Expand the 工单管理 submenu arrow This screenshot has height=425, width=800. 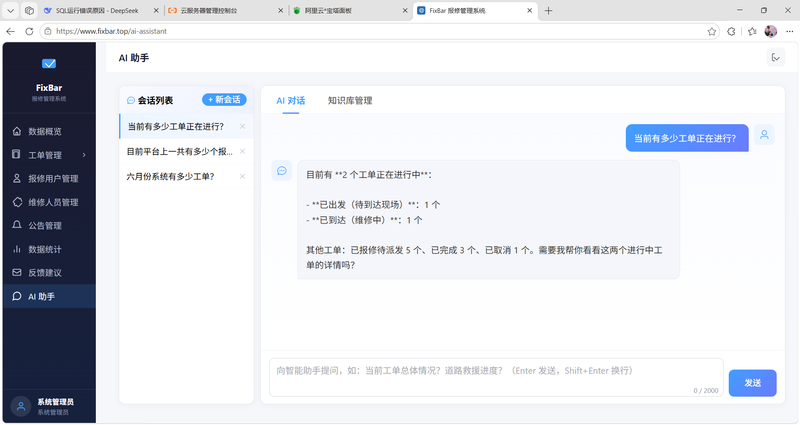pyautogui.click(x=84, y=155)
